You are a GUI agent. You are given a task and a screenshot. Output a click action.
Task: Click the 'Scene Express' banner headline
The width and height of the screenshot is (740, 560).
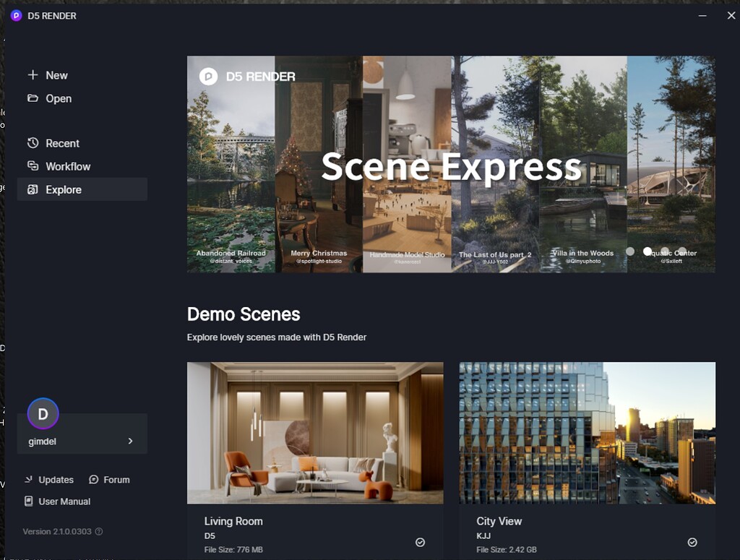(451, 166)
